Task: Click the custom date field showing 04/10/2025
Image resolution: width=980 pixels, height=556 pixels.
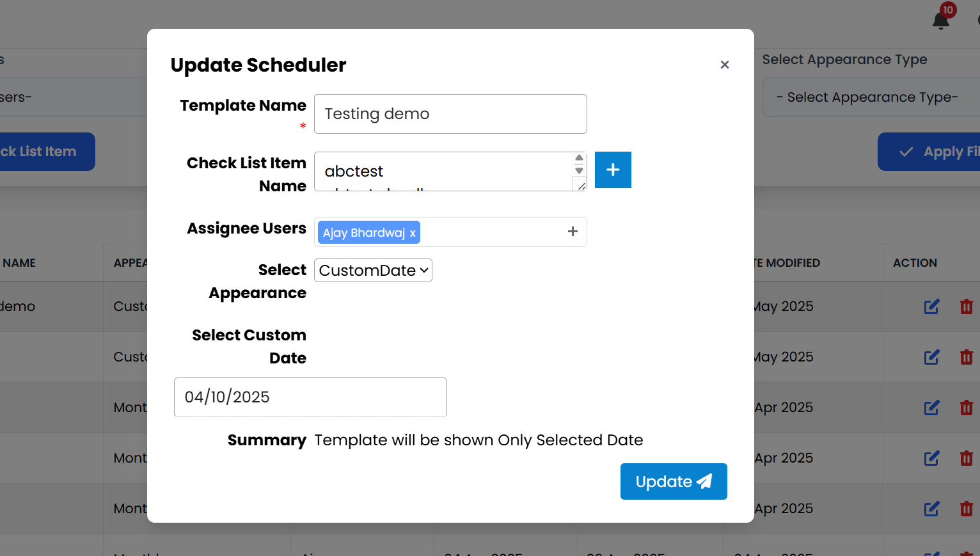Action: click(x=310, y=397)
